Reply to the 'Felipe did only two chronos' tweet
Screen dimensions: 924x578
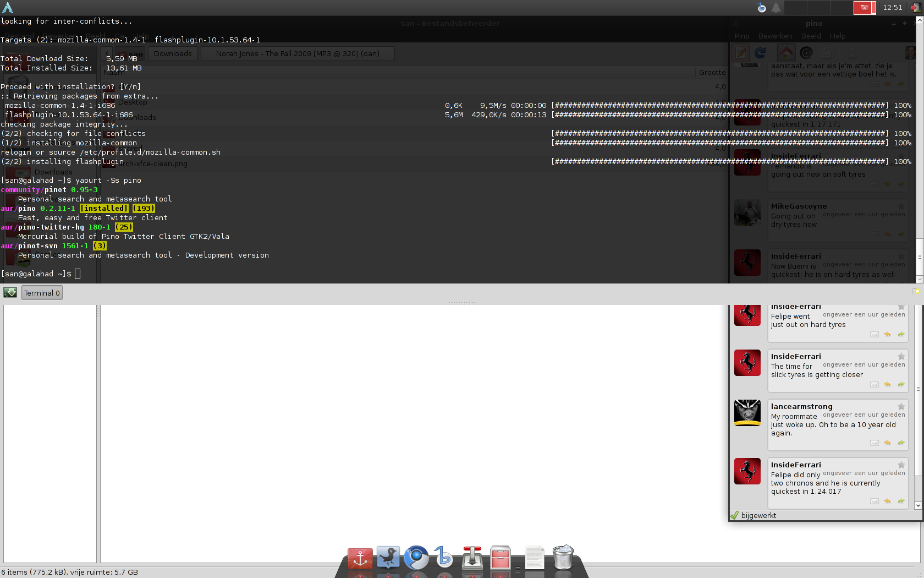887,501
